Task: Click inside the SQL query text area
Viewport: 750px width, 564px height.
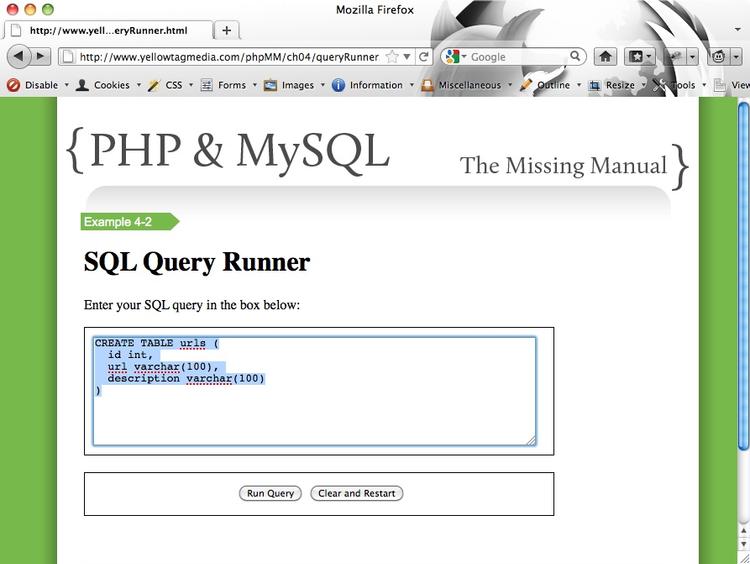Action: tap(314, 391)
